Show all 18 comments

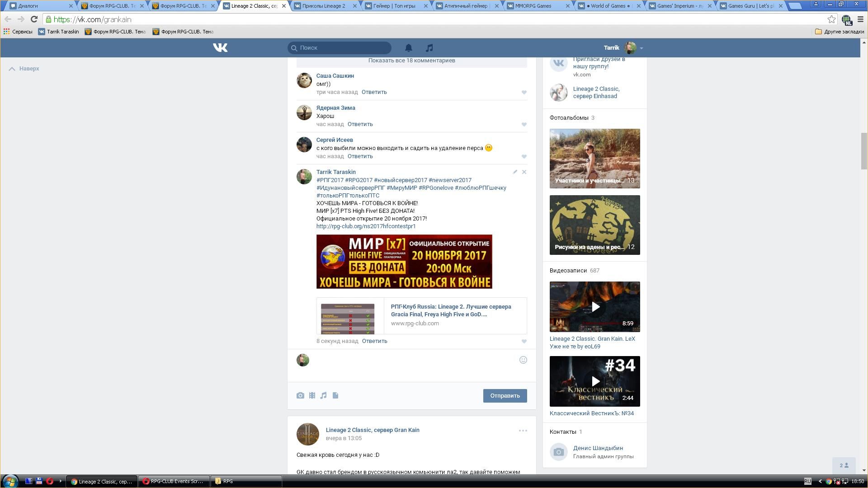411,61
